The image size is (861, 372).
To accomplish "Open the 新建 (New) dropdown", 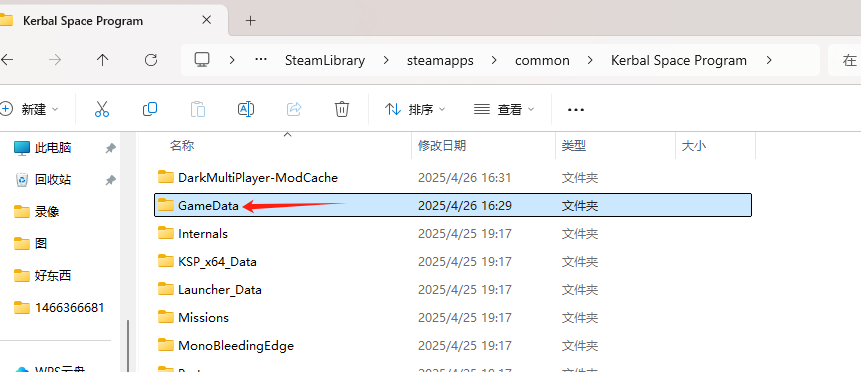I will pos(30,109).
